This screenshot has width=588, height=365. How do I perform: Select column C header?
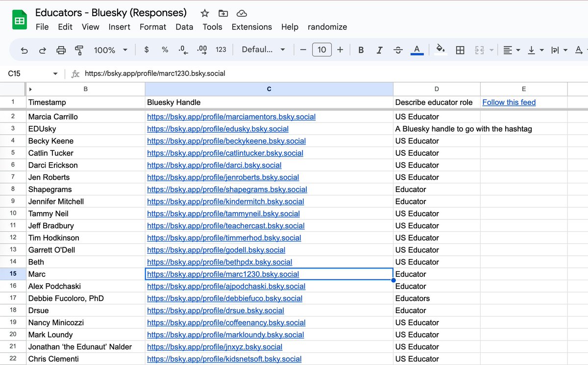pyautogui.click(x=269, y=89)
